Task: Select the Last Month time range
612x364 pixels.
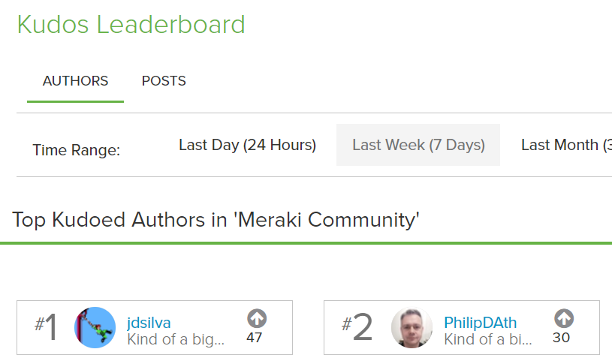Action: pyautogui.click(x=566, y=145)
